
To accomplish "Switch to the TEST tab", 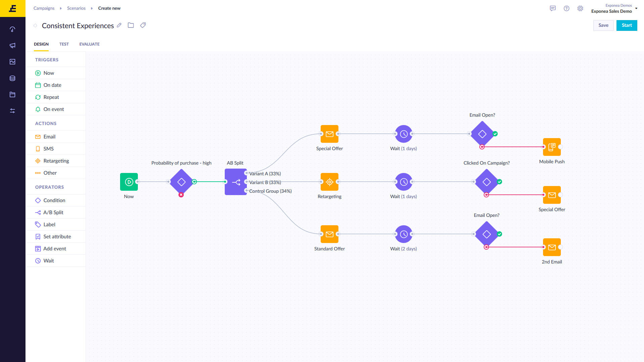I will click(64, 44).
